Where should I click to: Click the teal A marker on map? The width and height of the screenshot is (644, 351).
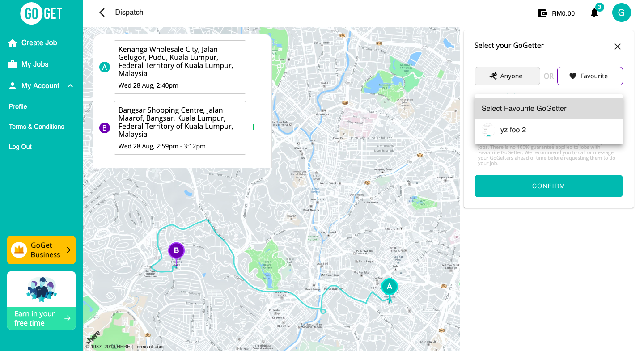coord(389,286)
